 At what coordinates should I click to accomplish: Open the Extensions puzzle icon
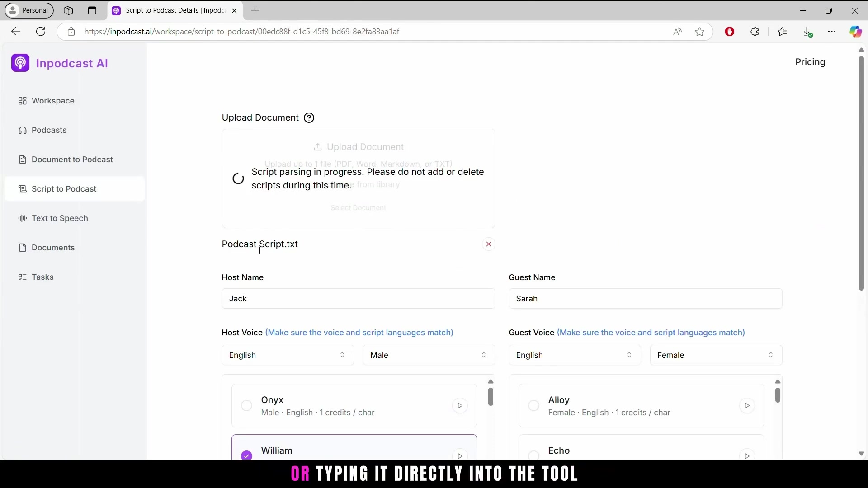click(755, 32)
